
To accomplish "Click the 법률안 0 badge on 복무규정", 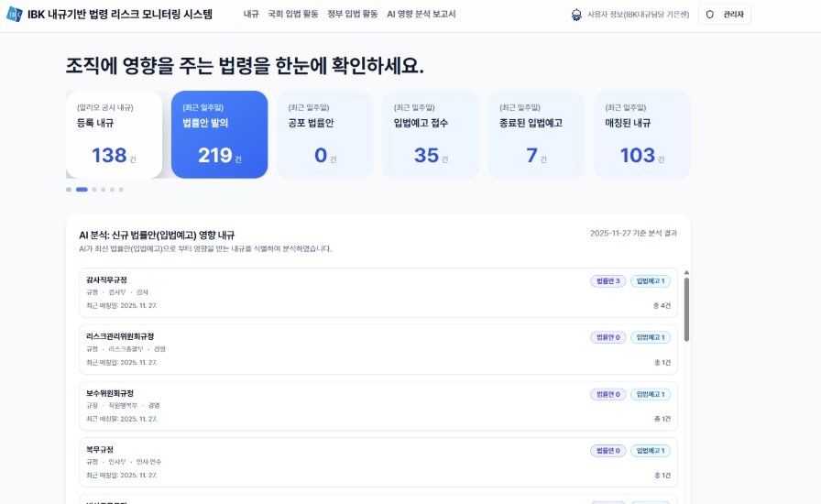I will coord(608,451).
